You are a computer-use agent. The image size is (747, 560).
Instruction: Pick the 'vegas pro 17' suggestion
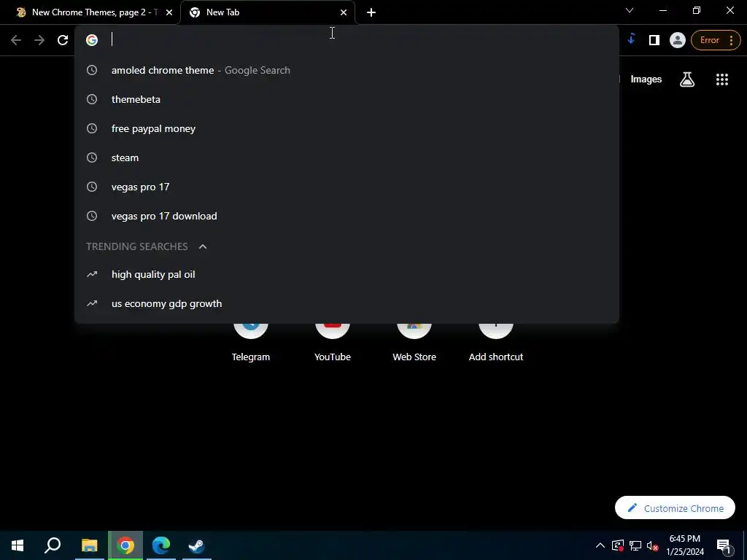[x=347, y=187]
